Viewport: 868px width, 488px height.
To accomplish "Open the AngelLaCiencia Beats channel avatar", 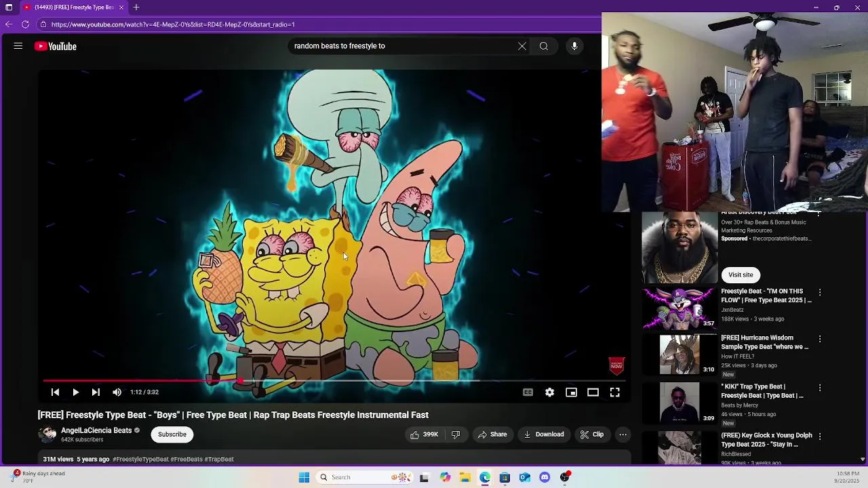I will [47, 434].
